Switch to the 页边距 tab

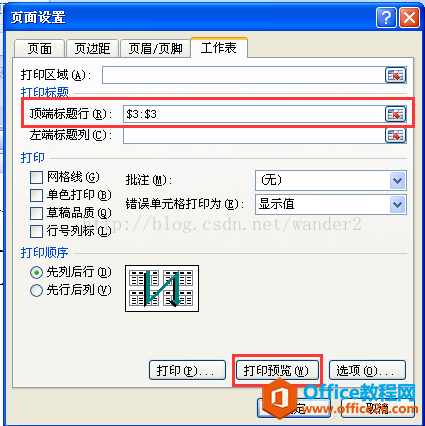(x=92, y=49)
